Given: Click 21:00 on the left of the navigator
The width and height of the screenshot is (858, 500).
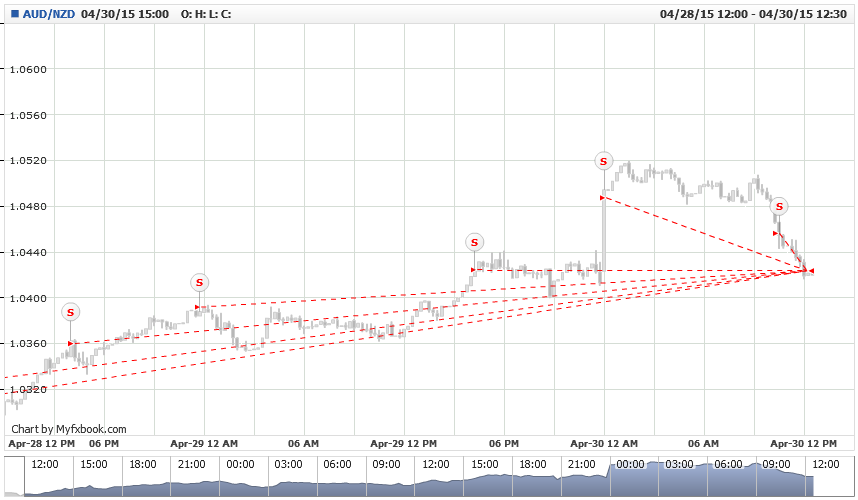Looking at the screenshot, I should point(191,464).
